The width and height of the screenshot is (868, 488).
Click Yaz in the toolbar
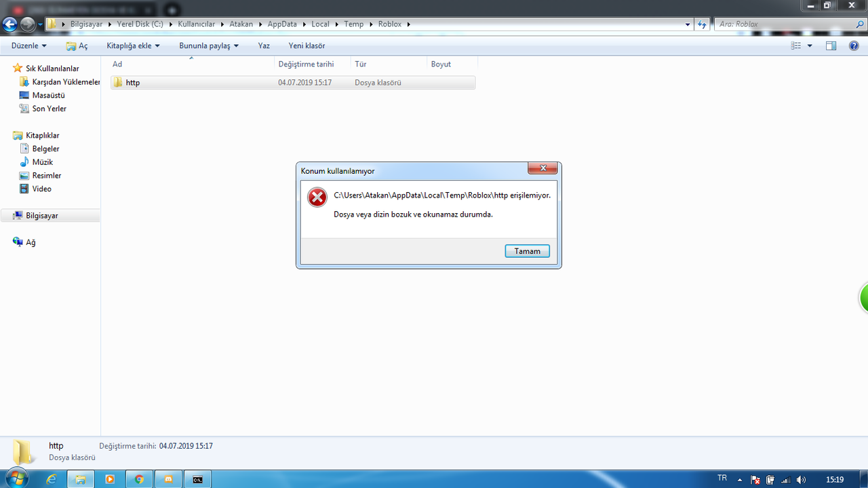(264, 45)
